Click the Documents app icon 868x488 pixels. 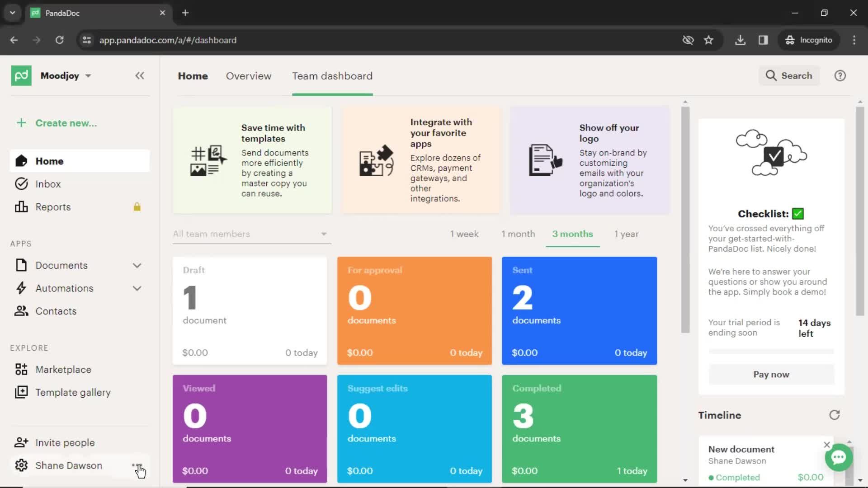(x=20, y=264)
